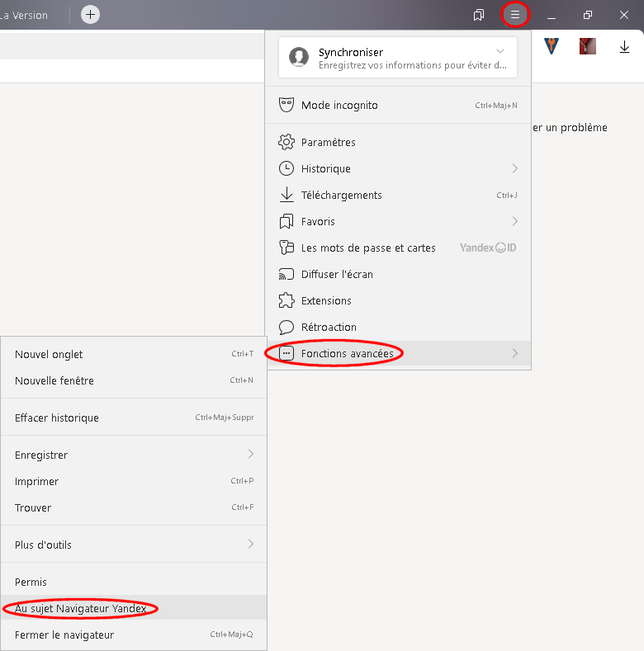Select Imprimer in submenu
The image size is (644, 651).
[x=134, y=482]
